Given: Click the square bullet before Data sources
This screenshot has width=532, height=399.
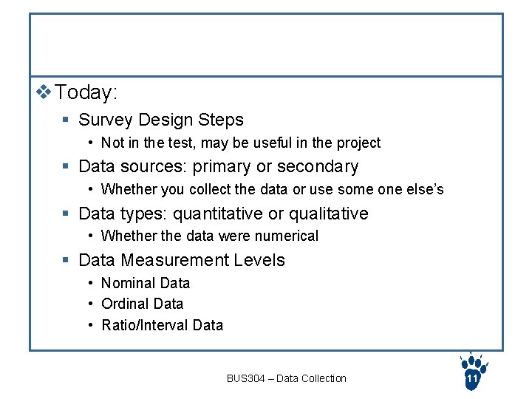Looking at the screenshot, I should pyautogui.click(x=66, y=166).
